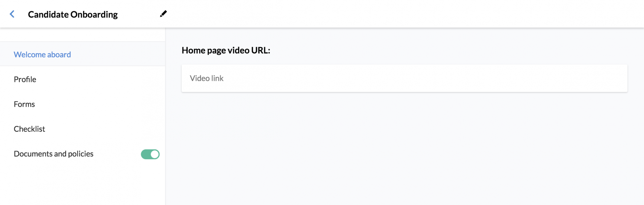Select Forms in the left sidebar
The width and height of the screenshot is (644, 205).
click(24, 104)
